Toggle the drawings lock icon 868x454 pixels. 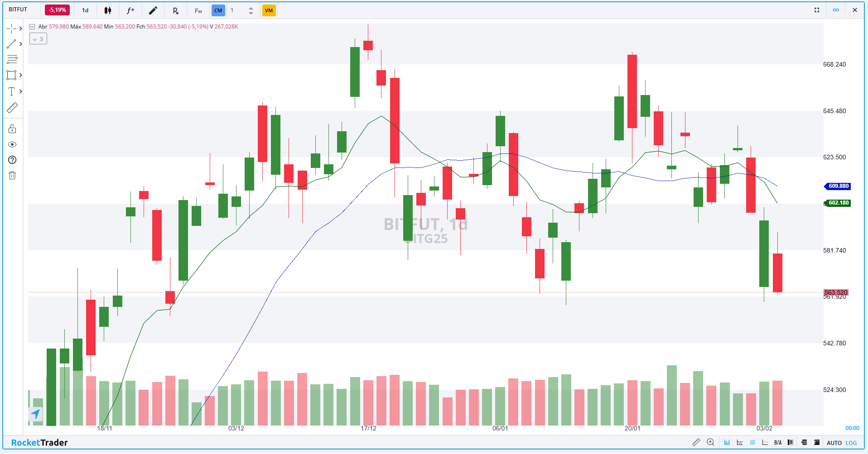pyautogui.click(x=12, y=129)
